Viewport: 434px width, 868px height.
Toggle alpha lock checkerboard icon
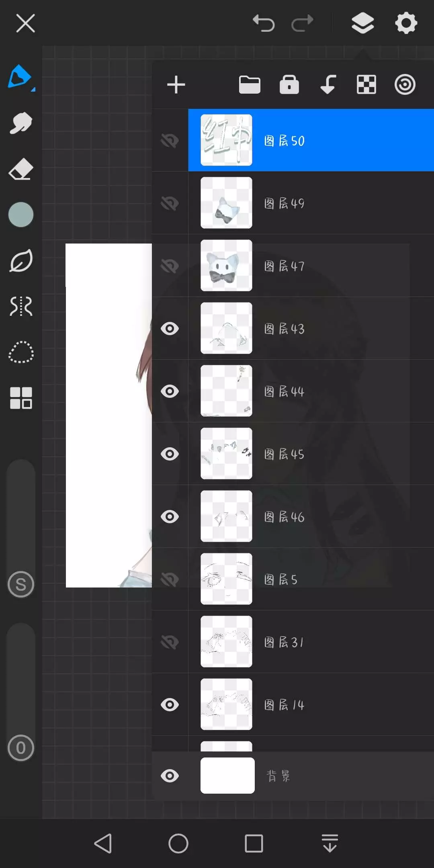(366, 85)
